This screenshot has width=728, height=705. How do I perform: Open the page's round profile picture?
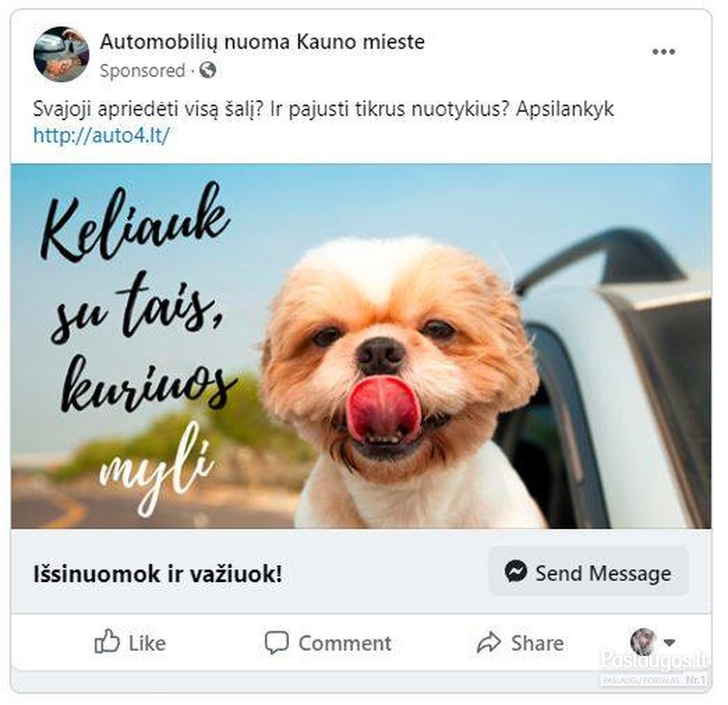pyautogui.click(x=61, y=54)
